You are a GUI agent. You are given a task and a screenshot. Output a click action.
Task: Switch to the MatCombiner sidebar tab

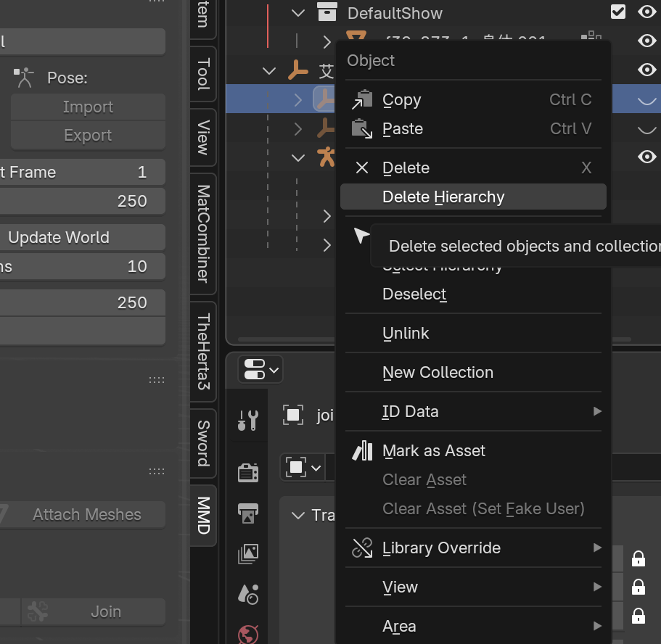pos(203,233)
